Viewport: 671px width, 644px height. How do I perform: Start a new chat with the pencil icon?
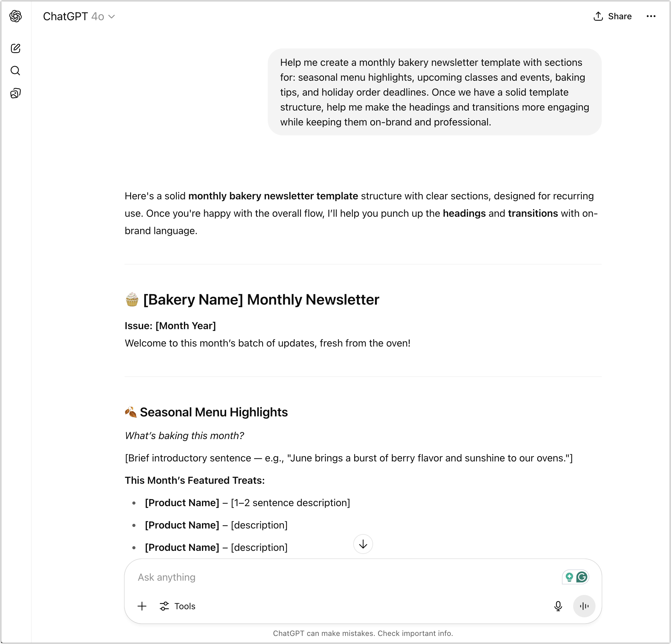16,48
